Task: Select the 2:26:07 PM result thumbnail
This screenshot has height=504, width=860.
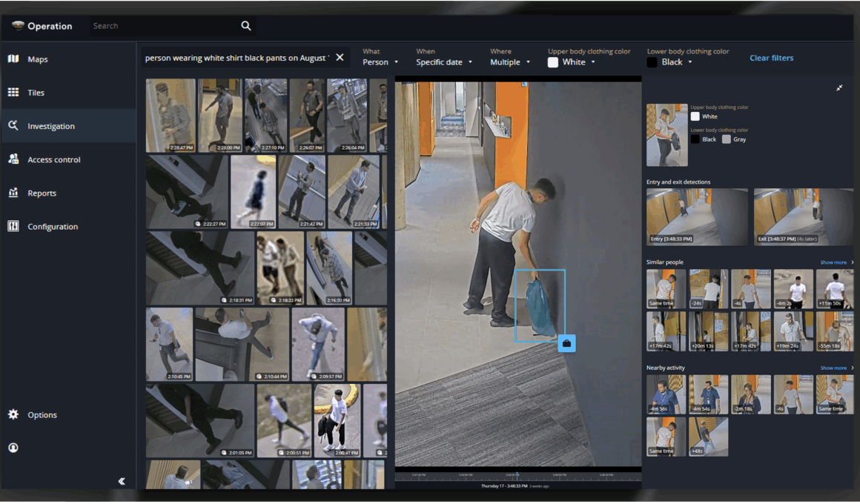Action: click(x=307, y=115)
